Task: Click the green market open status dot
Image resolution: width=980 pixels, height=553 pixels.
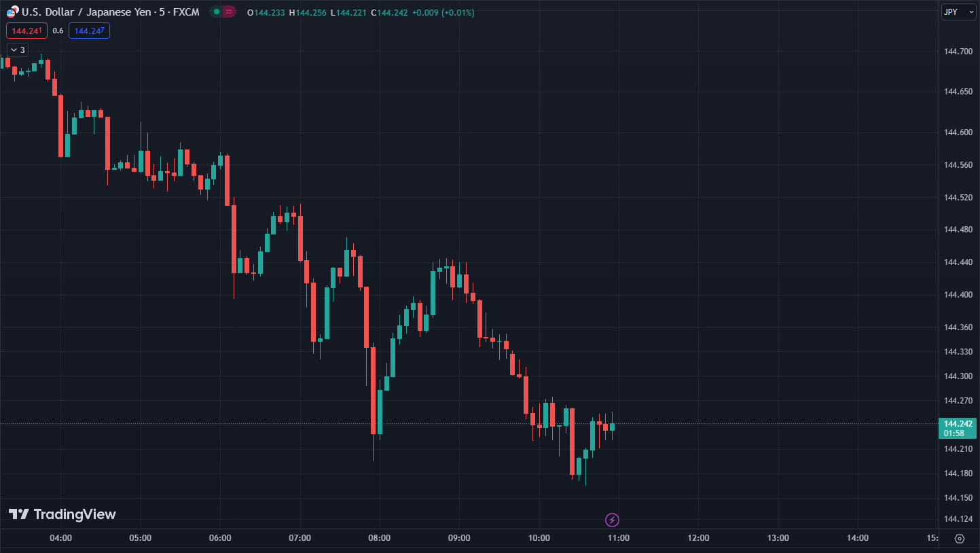Action: click(x=216, y=12)
